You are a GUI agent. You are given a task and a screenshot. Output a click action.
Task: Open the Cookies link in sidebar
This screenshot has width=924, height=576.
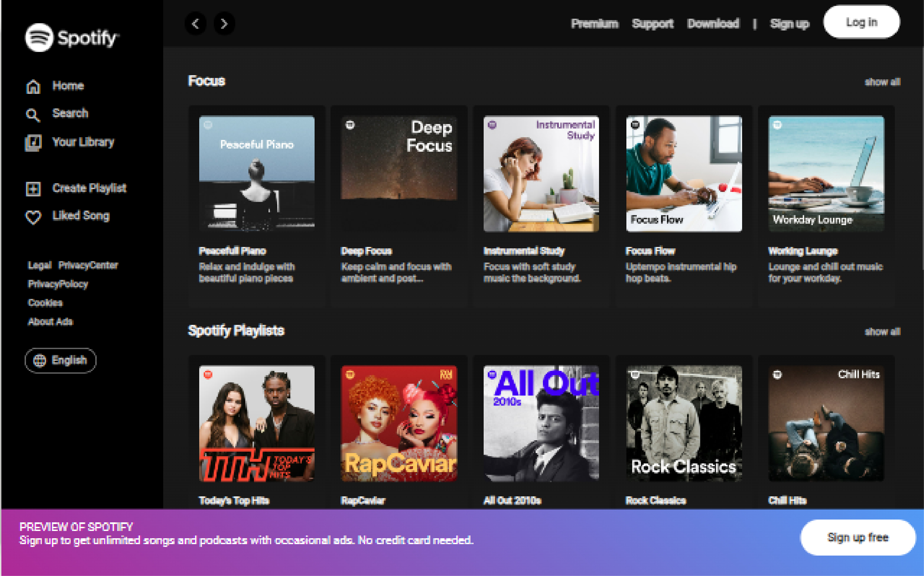45,302
